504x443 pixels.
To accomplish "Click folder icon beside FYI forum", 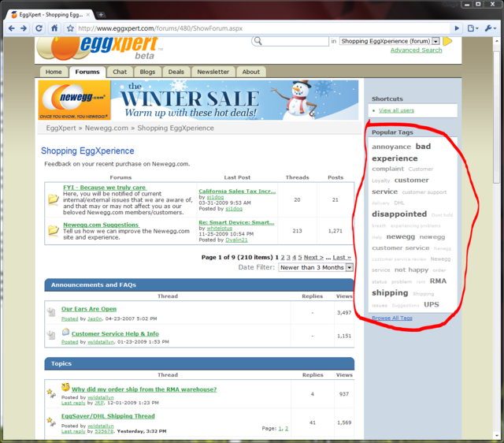I will click(x=53, y=199).
